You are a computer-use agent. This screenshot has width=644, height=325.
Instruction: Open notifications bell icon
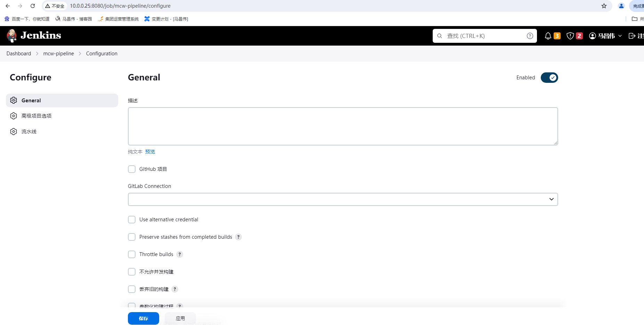(548, 36)
